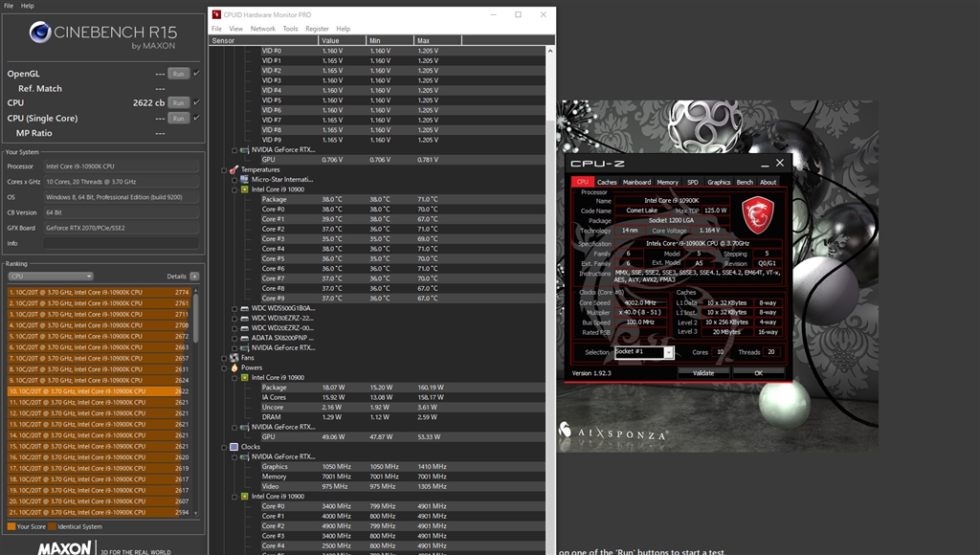Click the Cinebench sphere logo
The image size is (980, 555).
click(39, 33)
